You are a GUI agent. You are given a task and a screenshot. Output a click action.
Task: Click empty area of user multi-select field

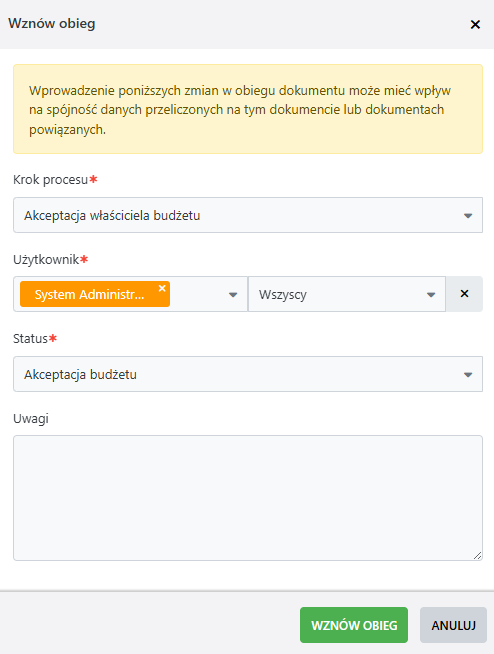198,294
